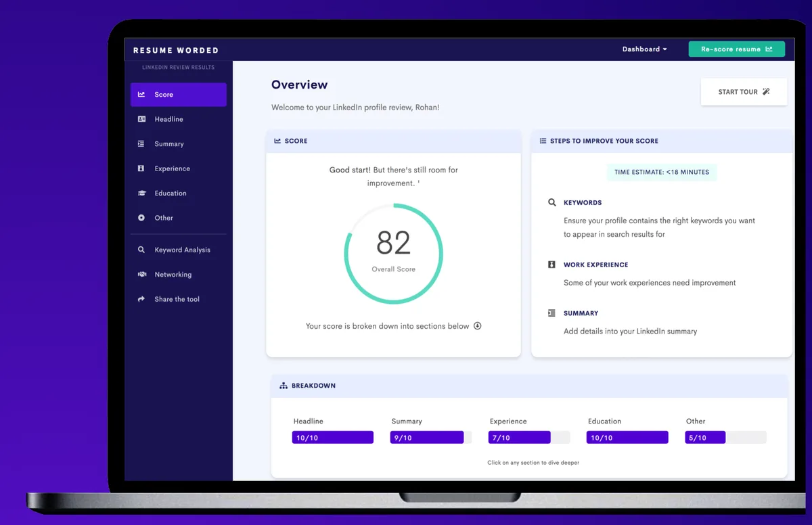Click the Other 5/10 breakdown bar

725,438
